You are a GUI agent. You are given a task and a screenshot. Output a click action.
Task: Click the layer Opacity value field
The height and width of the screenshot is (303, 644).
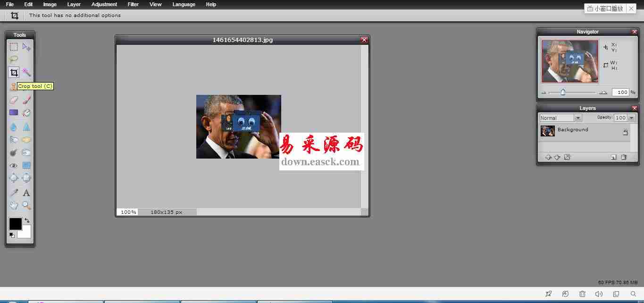tap(620, 118)
